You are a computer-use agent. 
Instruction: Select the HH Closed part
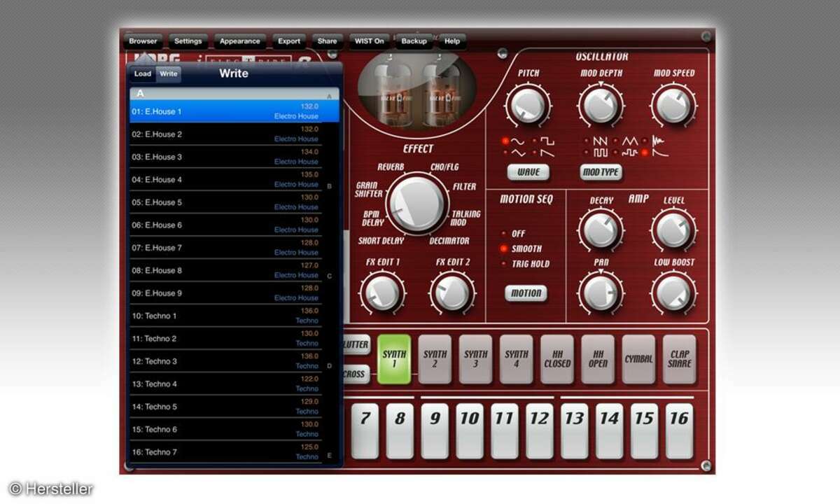[557, 359]
